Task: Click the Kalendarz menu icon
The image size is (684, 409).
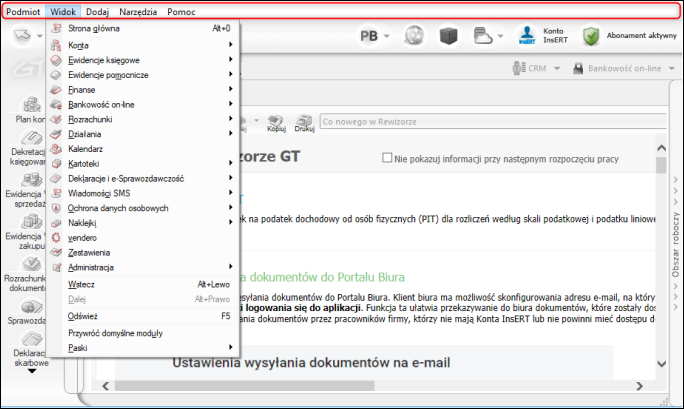Action: [x=56, y=149]
